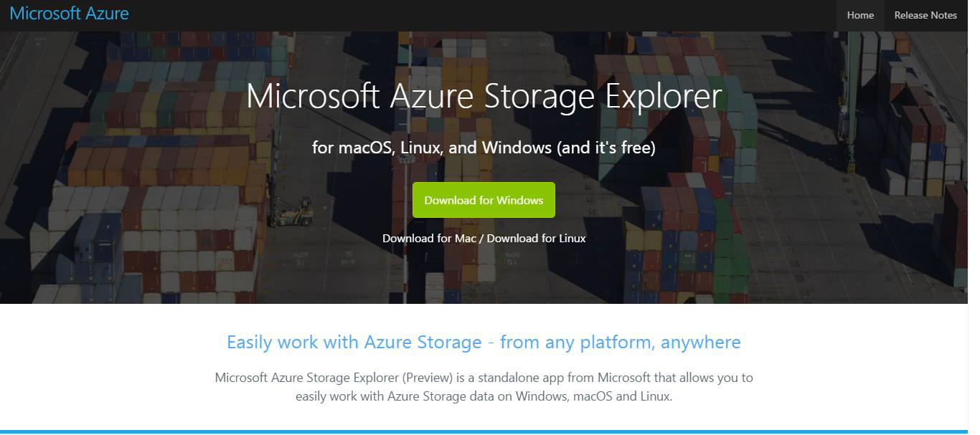Viewport: 980px width, 435px height.
Task: Go to the Release Notes page
Action: (925, 15)
